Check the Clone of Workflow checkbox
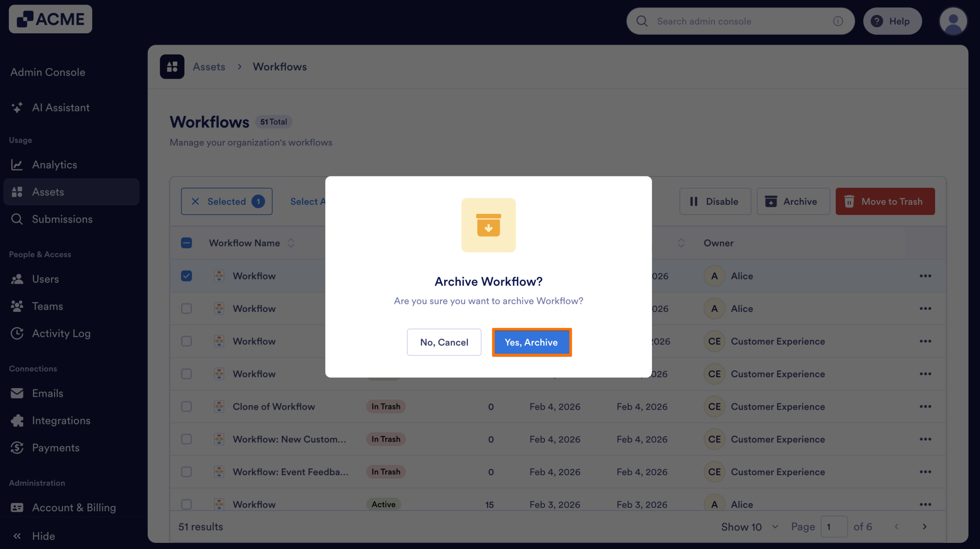Image resolution: width=980 pixels, height=549 pixels. click(186, 406)
